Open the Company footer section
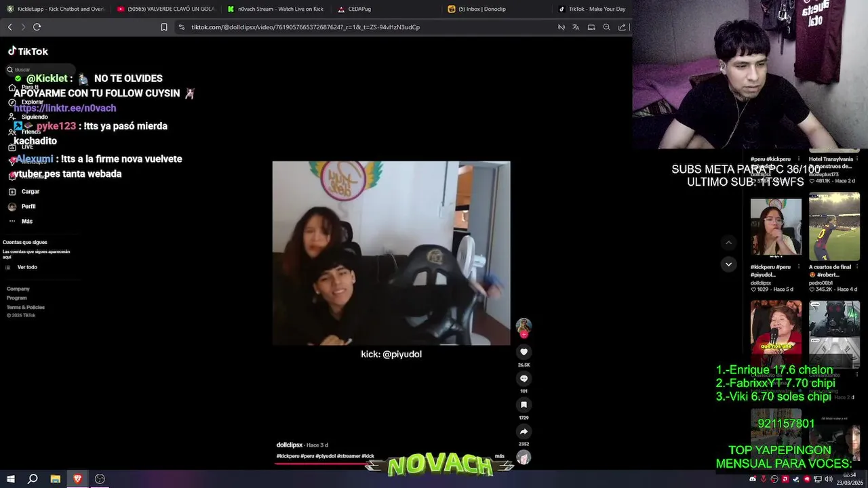This screenshot has height=488, width=868. point(18,289)
